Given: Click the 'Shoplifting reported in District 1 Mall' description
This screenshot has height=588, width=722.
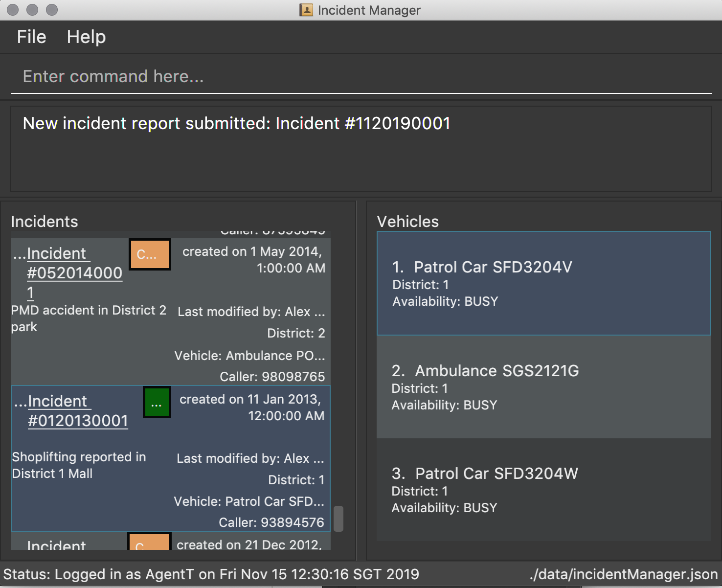Looking at the screenshot, I should (x=79, y=465).
